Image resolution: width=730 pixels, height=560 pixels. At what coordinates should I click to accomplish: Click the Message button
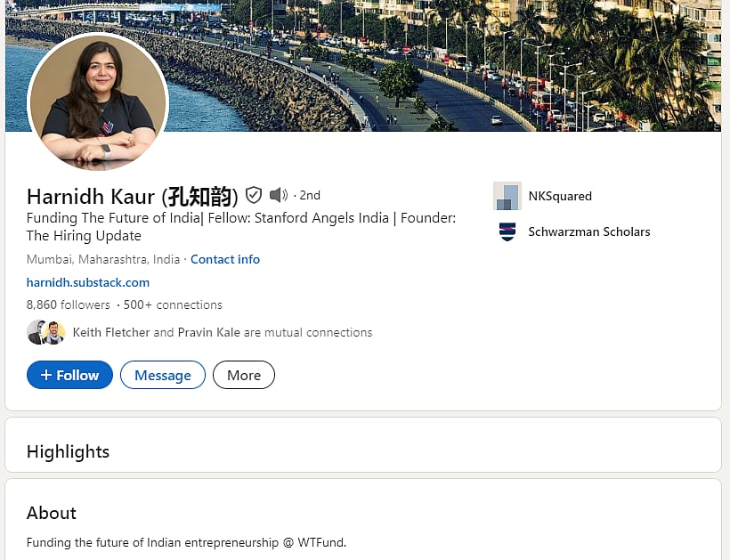pyautogui.click(x=162, y=375)
